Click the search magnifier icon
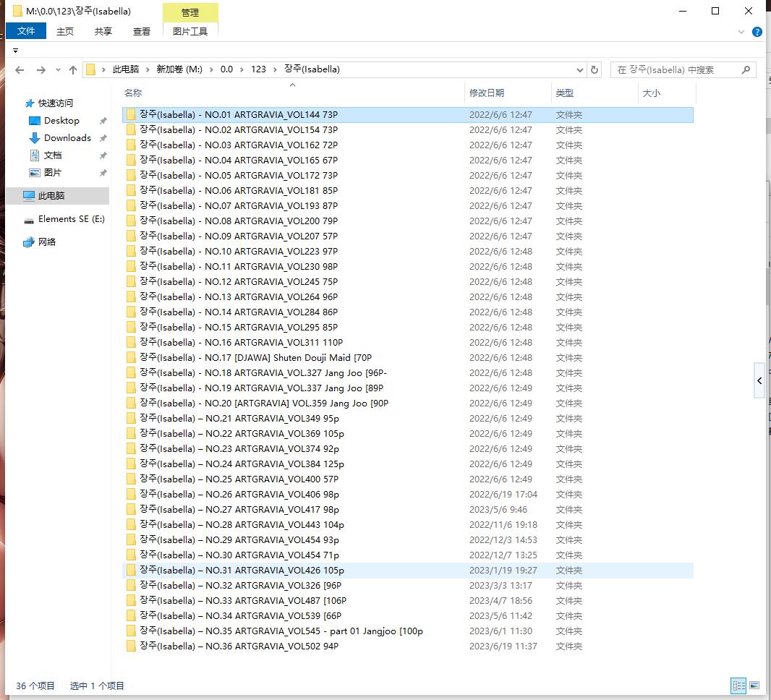Image resolution: width=771 pixels, height=700 pixels. [x=746, y=70]
